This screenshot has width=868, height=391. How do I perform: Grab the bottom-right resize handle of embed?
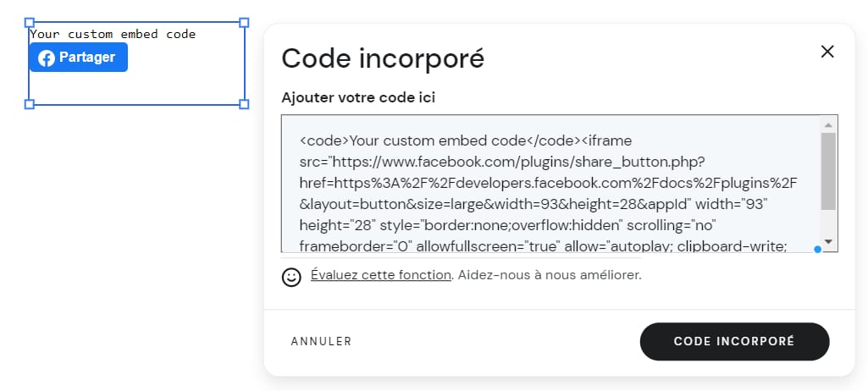pyautogui.click(x=245, y=104)
